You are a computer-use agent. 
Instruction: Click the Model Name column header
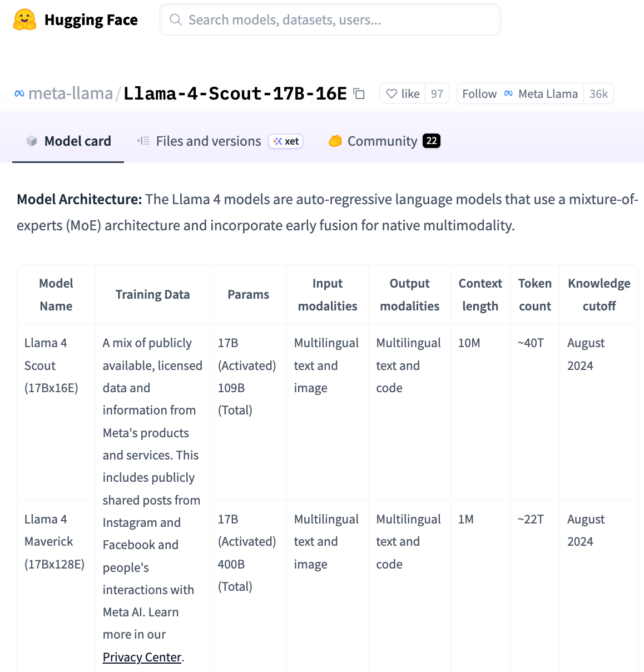coord(56,295)
